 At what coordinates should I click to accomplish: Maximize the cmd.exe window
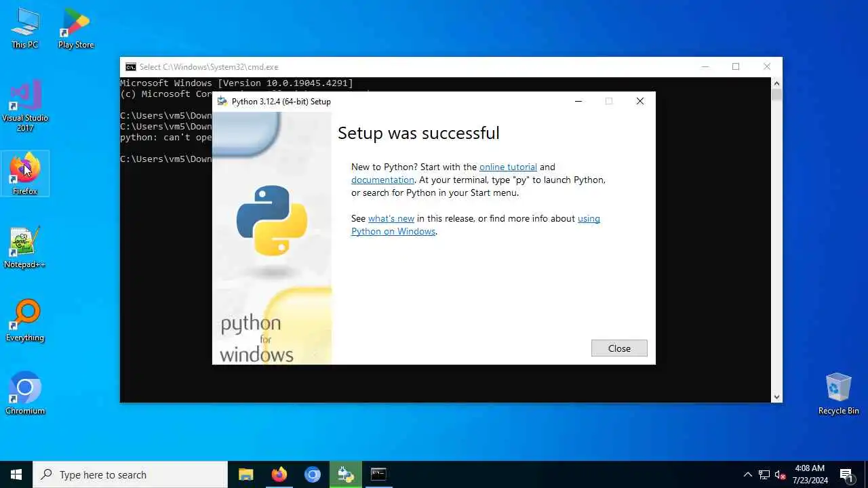coord(736,66)
